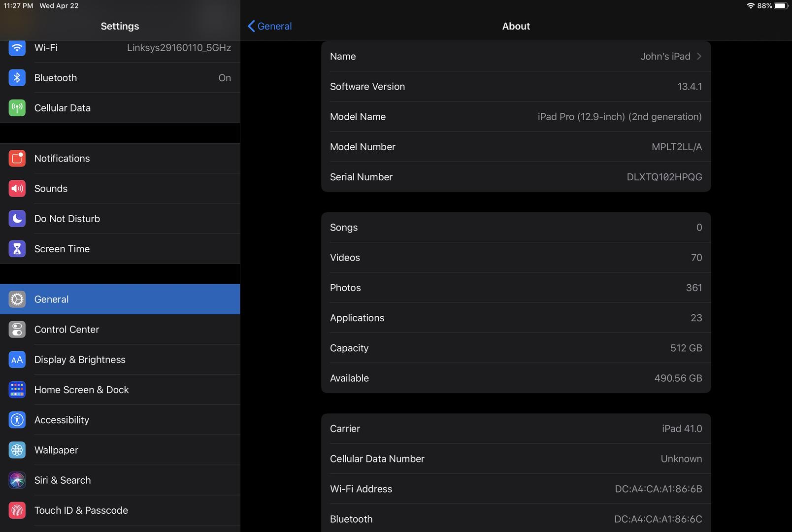The image size is (792, 532).
Task: Open Wallpaper settings label
Action: (x=56, y=450)
